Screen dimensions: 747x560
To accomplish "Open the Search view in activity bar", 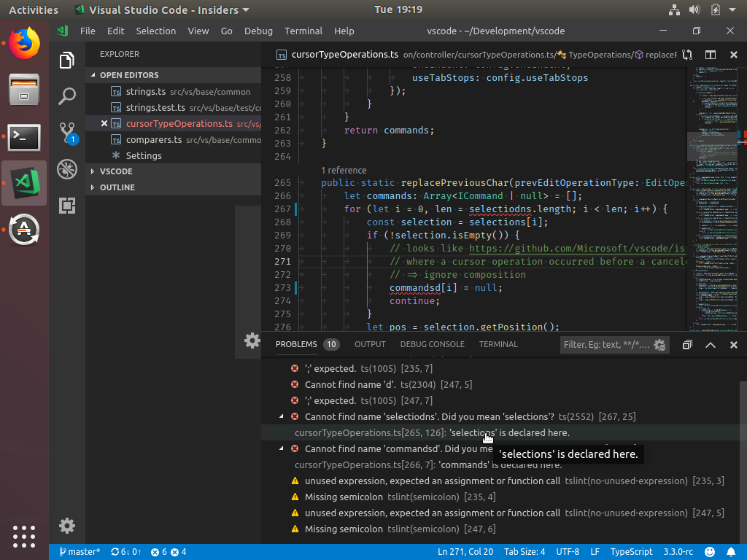I will [x=67, y=96].
